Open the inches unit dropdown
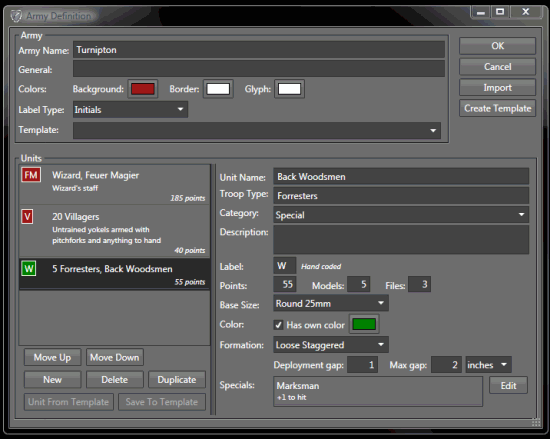This screenshot has width=550, height=439. pos(488,365)
